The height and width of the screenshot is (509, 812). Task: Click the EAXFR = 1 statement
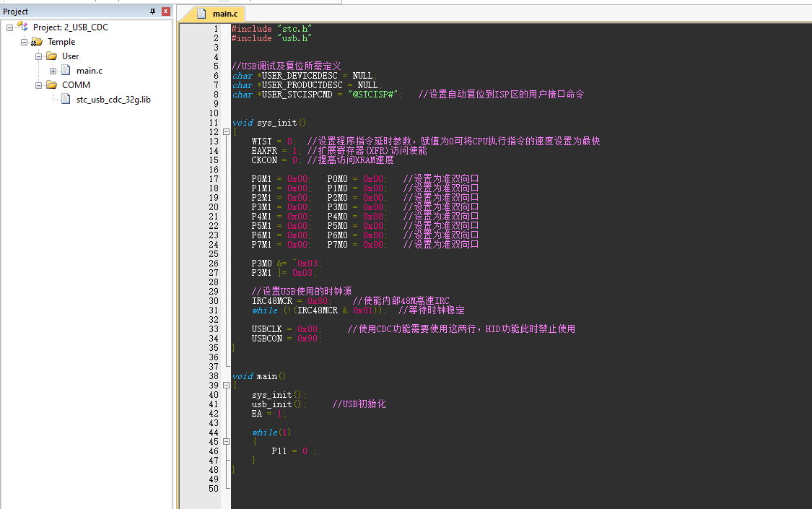(277, 151)
